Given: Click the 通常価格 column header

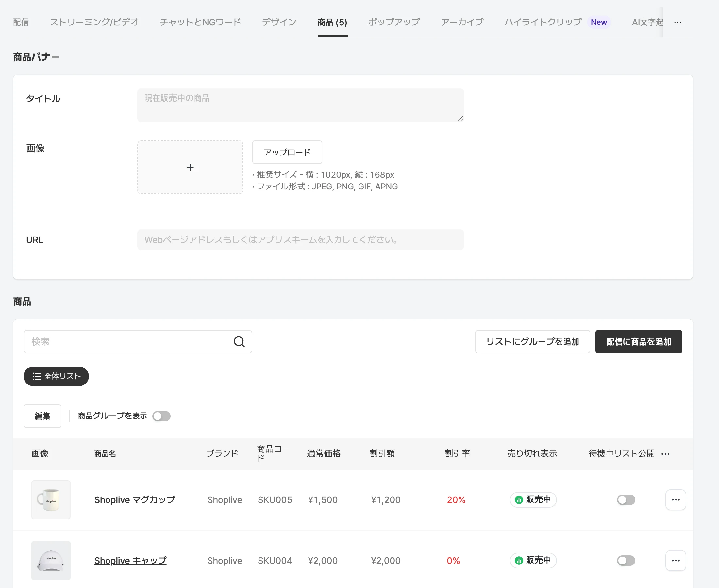Looking at the screenshot, I should click(x=324, y=453).
